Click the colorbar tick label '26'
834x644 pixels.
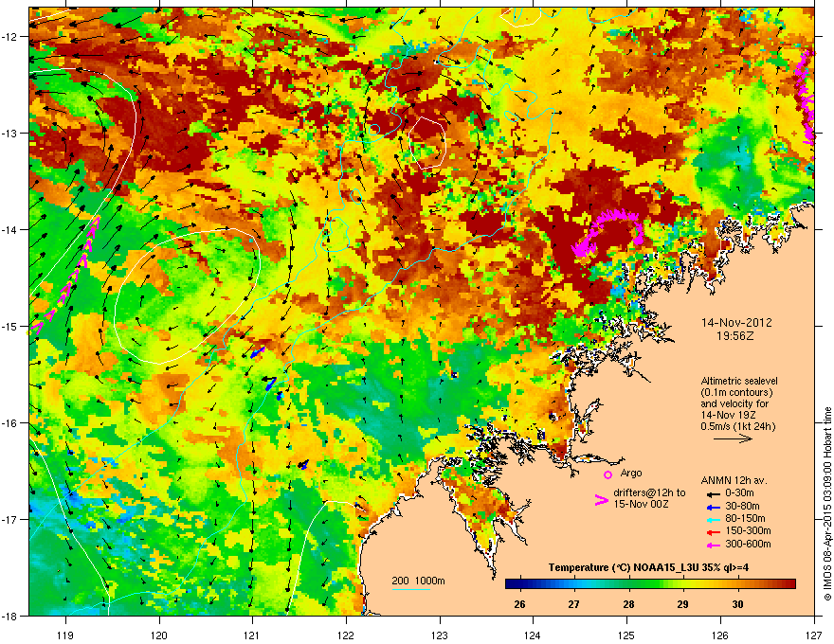pos(519,604)
